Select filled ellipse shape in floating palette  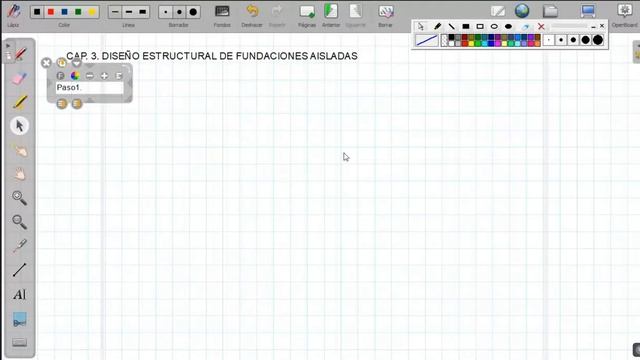click(509, 27)
